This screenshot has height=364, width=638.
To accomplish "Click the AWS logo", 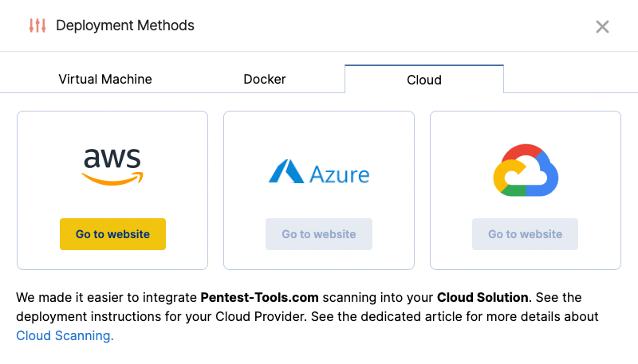I will click(x=112, y=166).
